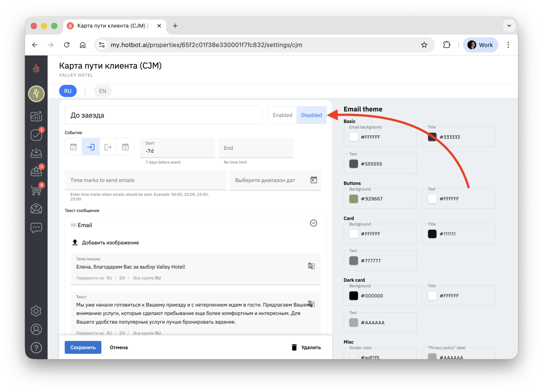Select the check-out arrow event icon
This screenshot has height=392, width=543.
[x=108, y=147]
